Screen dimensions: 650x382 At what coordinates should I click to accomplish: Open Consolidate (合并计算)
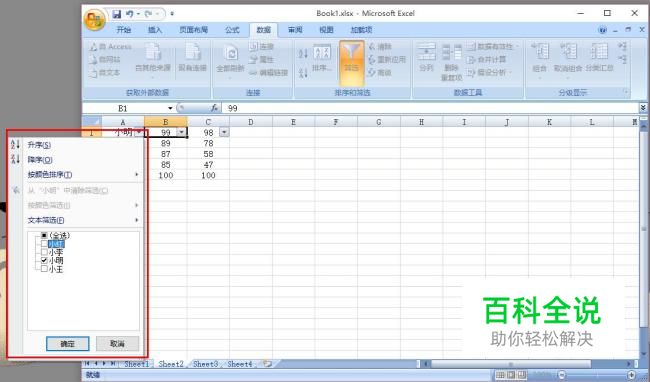tap(487, 60)
